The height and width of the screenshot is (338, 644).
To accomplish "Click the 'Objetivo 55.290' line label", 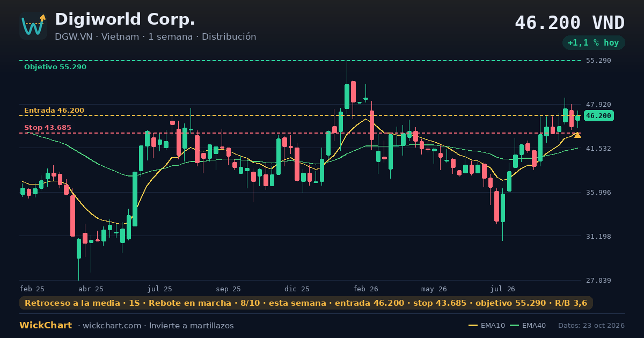I will click(x=55, y=67).
